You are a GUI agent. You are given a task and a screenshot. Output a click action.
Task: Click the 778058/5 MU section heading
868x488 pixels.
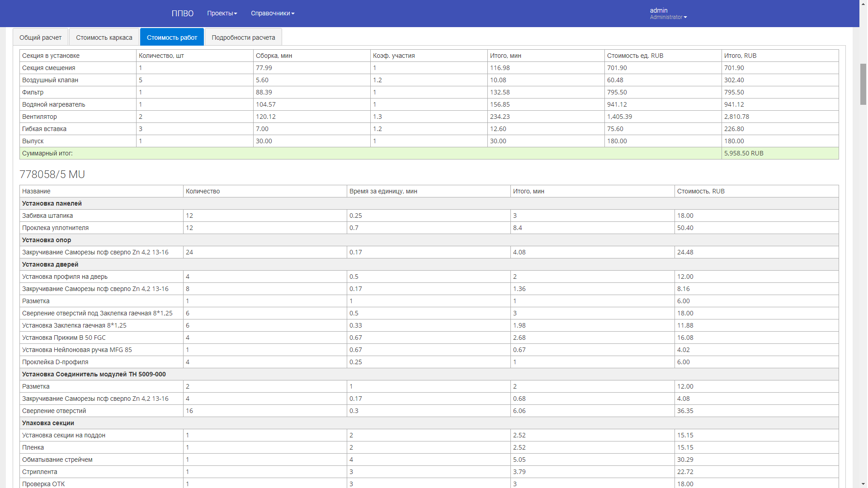click(52, 174)
